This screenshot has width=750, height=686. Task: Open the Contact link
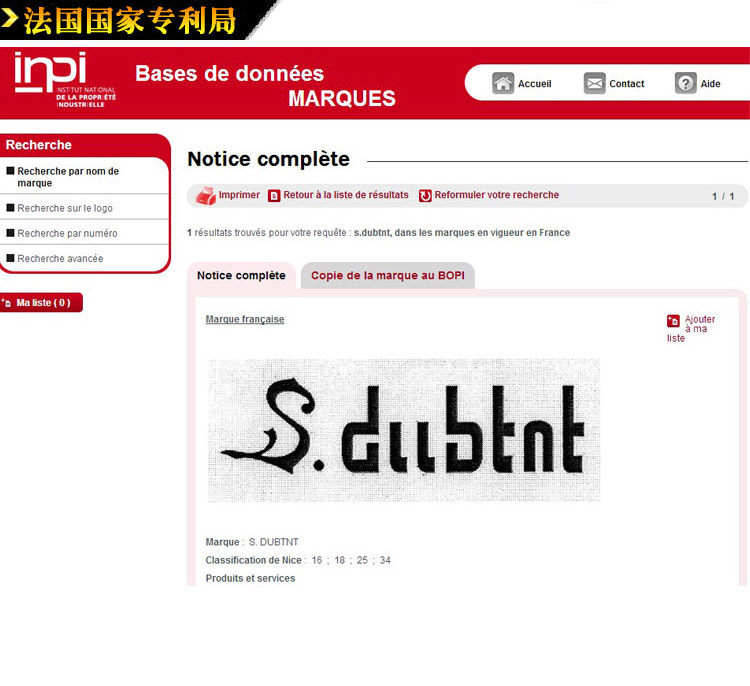pos(627,84)
